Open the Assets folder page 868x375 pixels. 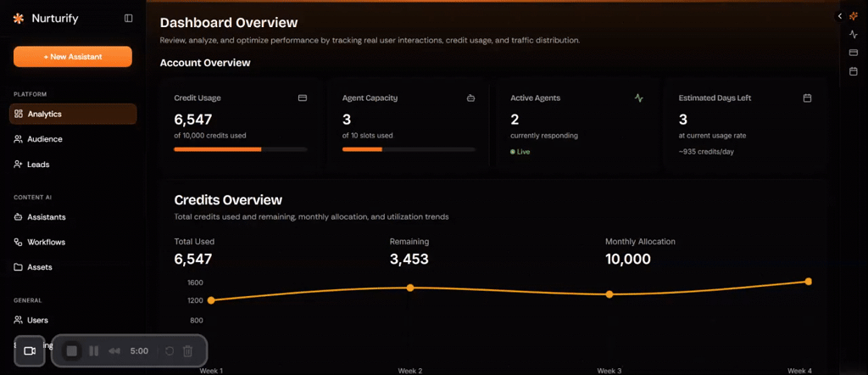click(x=73, y=267)
